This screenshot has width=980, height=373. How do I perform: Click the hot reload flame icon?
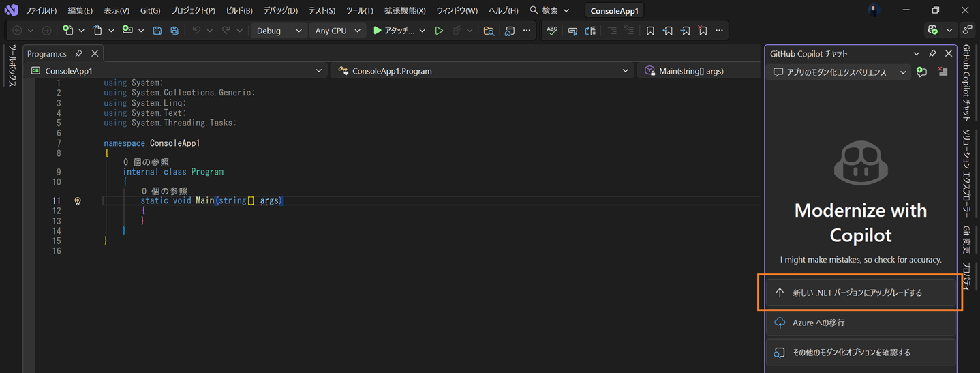click(x=457, y=31)
